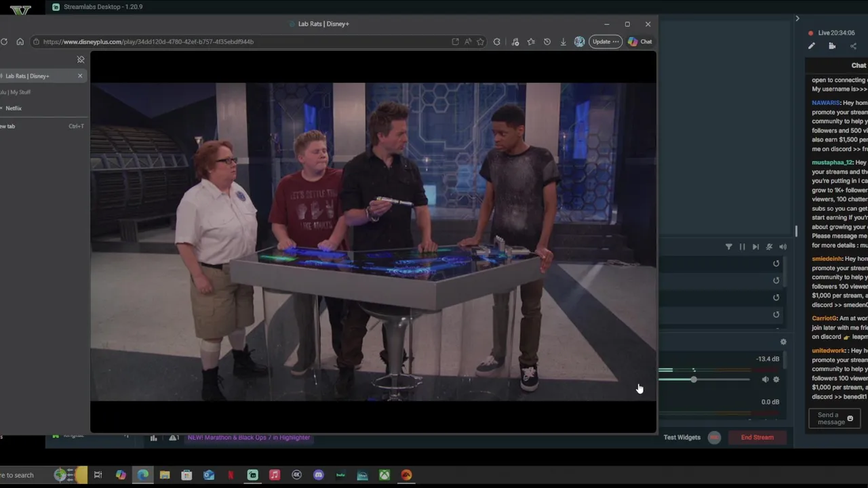Open read aloud icon in address bar

point(468,41)
